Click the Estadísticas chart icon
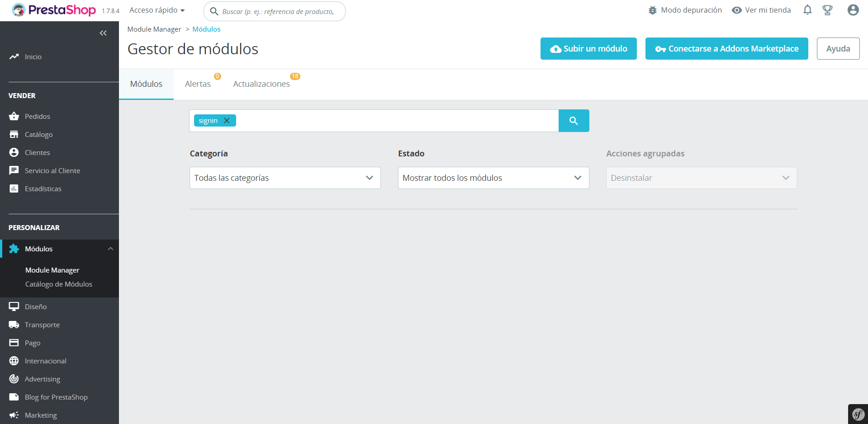868x424 pixels. [14, 188]
